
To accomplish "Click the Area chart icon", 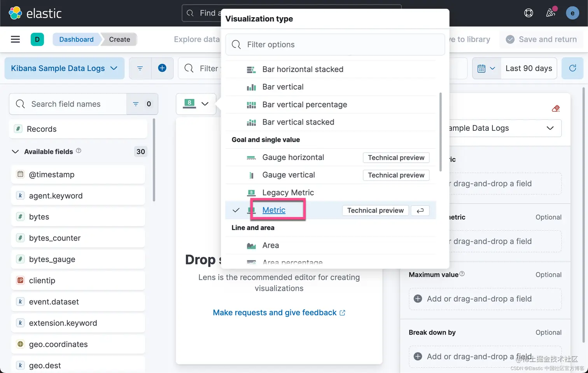I will tap(251, 246).
